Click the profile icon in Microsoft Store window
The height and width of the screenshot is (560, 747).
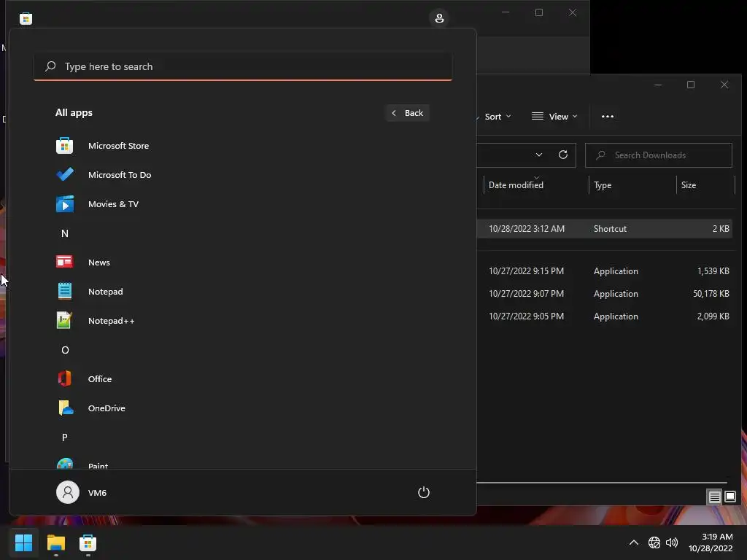439,18
